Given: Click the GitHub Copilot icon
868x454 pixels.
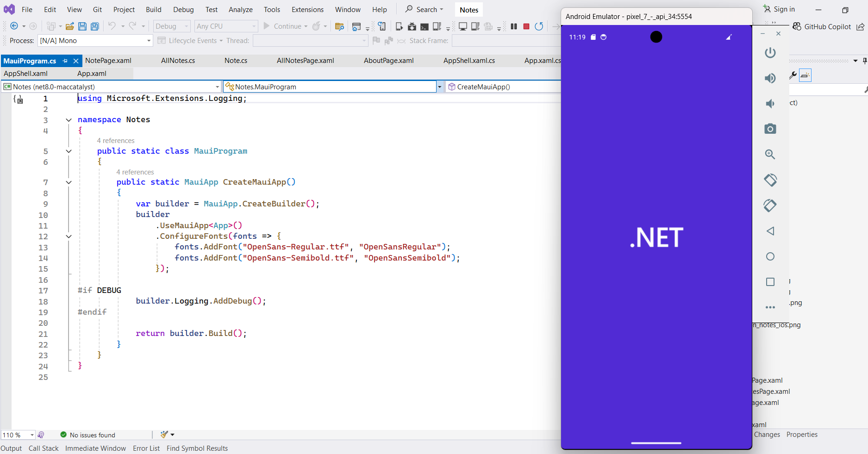Looking at the screenshot, I should 797,26.
